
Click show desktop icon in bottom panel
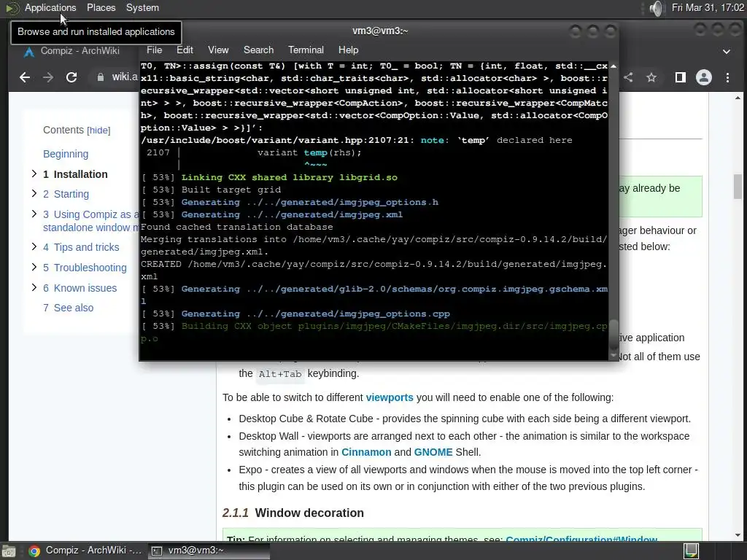[9, 551]
